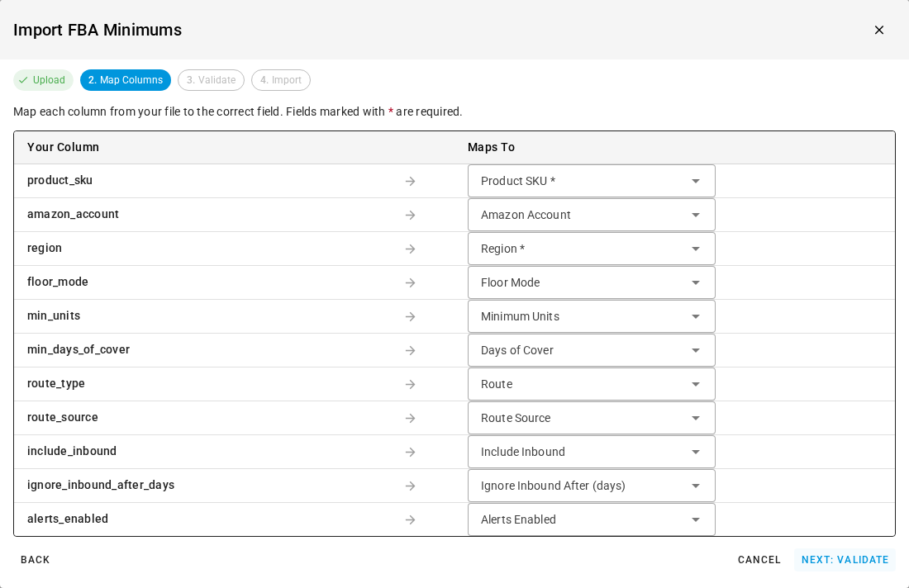The image size is (909, 588).
Task: Click the region column name
Action: (45, 248)
